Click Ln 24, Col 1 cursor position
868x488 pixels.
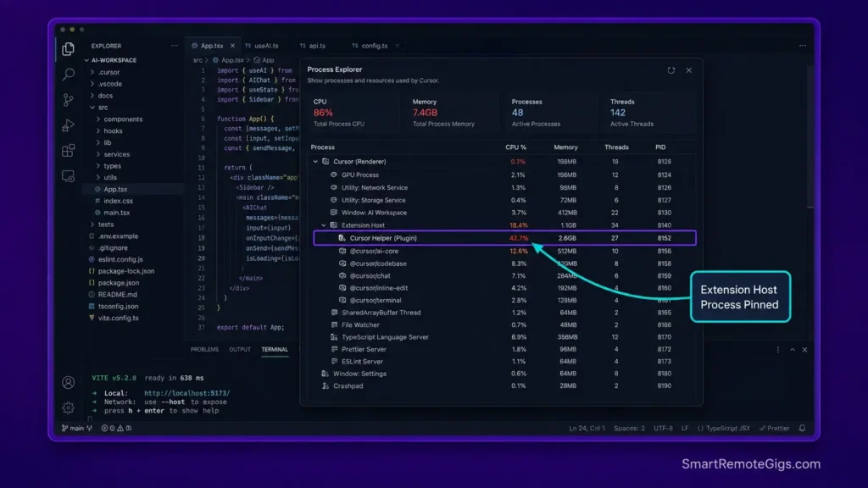coord(587,428)
